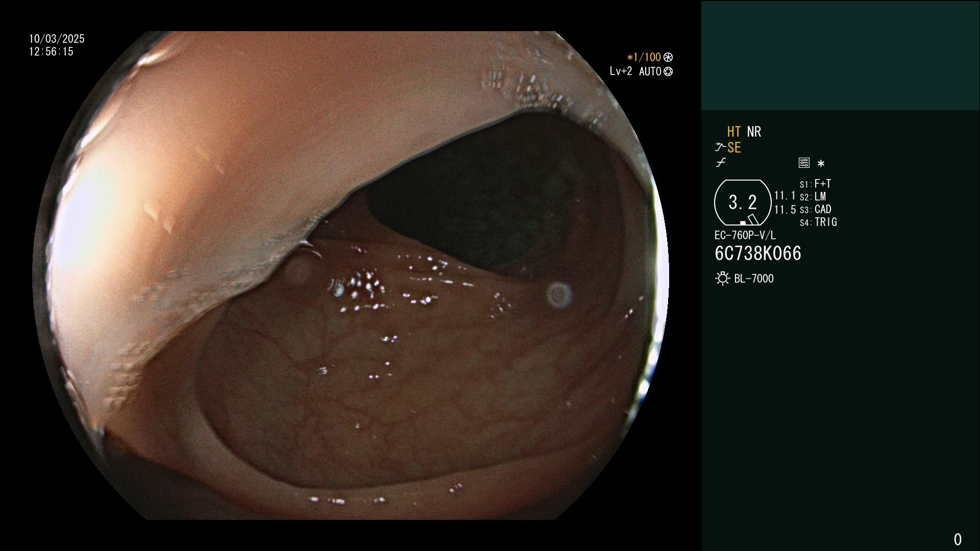Click the structure enhancement icon left of SE

(720, 147)
